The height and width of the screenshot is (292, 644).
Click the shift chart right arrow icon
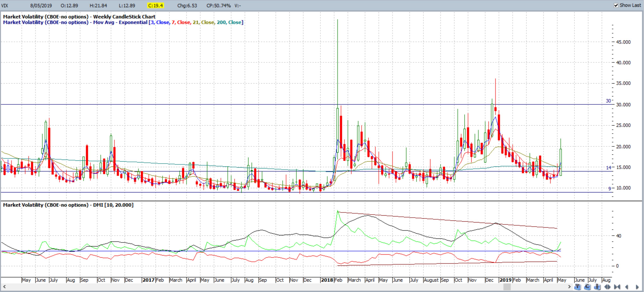click(637, 287)
